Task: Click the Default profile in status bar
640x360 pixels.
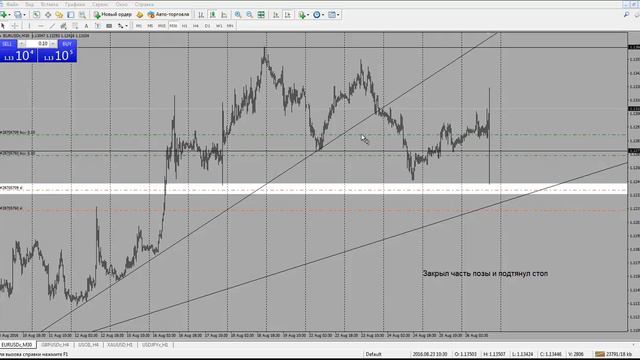Action: tap(373, 354)
